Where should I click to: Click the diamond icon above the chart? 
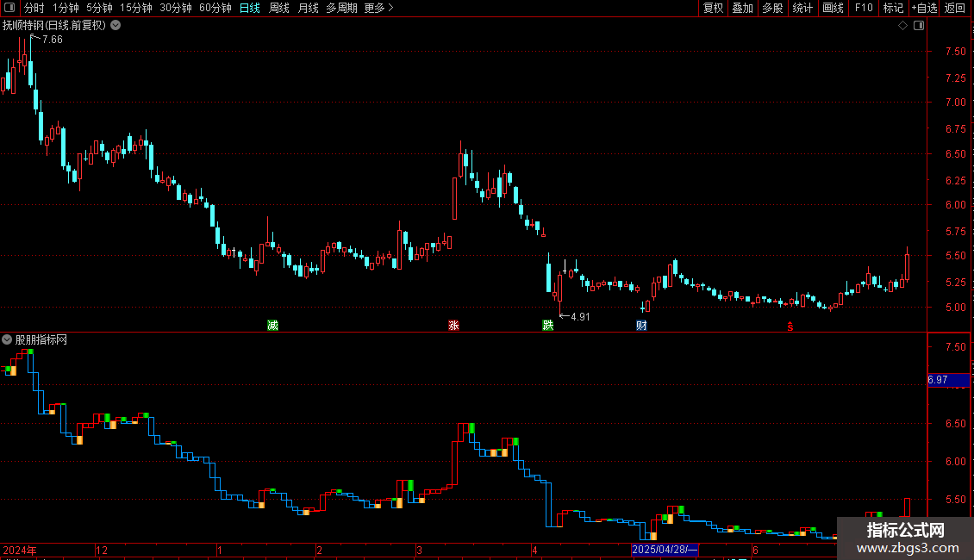(903, 26)
